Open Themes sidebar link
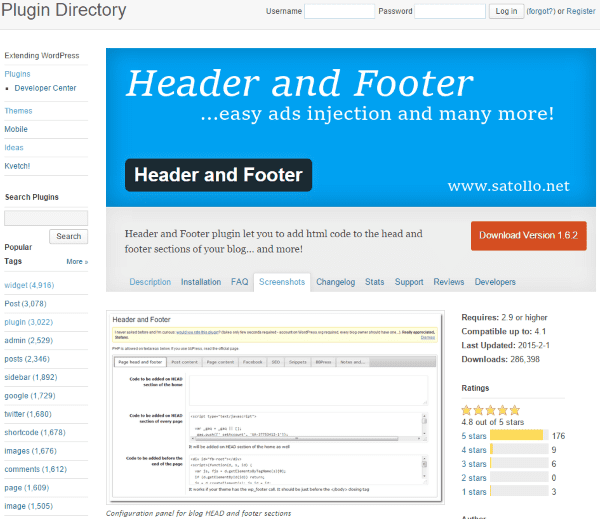 tap(18, 111)
